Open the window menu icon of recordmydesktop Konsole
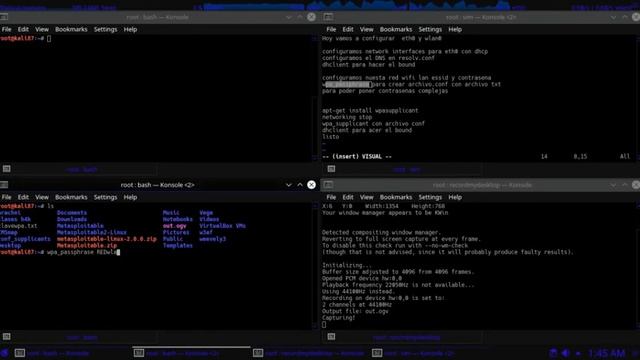Image resolution: width=640 pixels, height=360 pixels. tap(328, 184)
